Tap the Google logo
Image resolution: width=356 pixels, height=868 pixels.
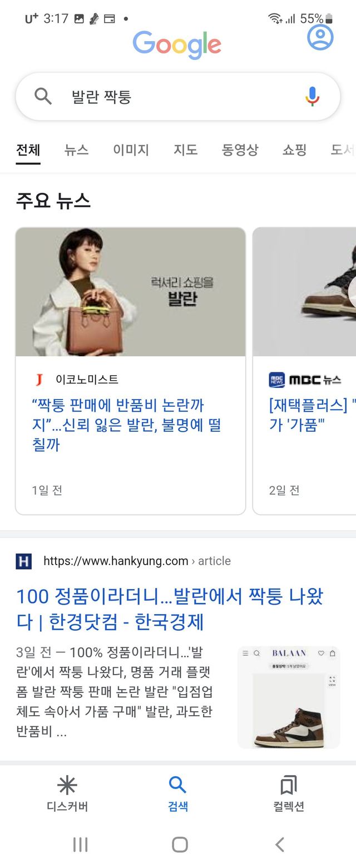pos(177,45)
